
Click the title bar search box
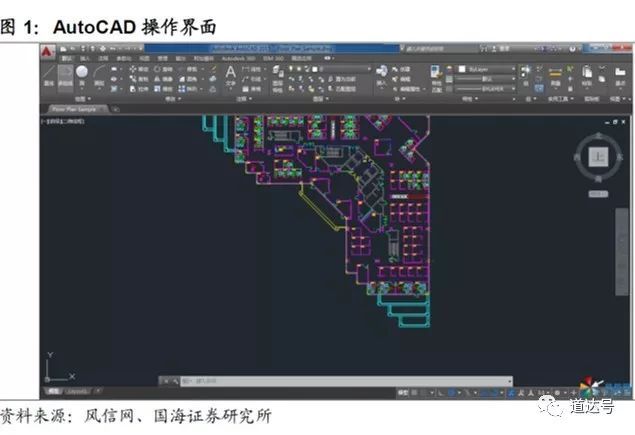coord(439,49)
